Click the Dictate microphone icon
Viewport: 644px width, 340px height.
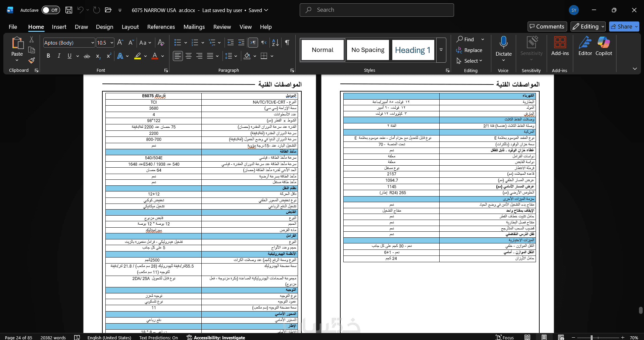(x=503, y=42)
